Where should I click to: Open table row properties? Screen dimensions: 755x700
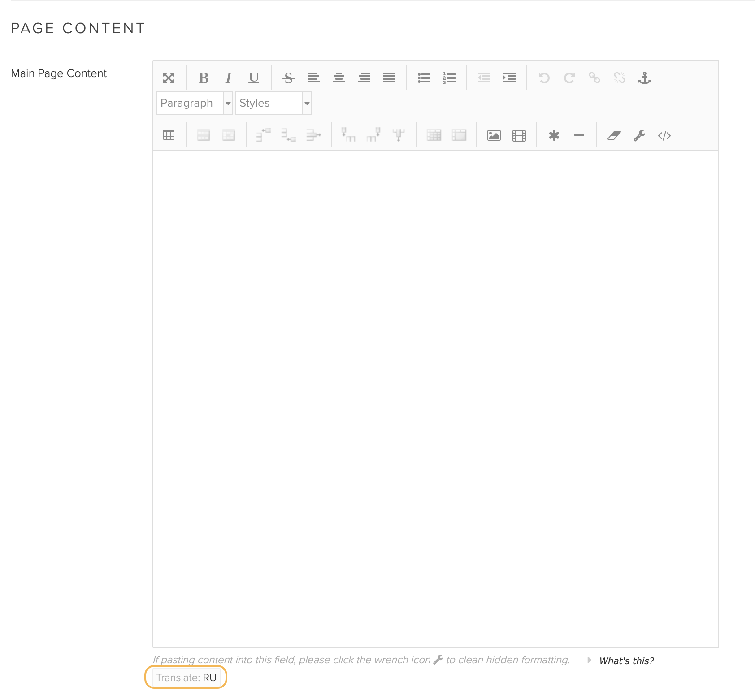(x=204, y=135)
